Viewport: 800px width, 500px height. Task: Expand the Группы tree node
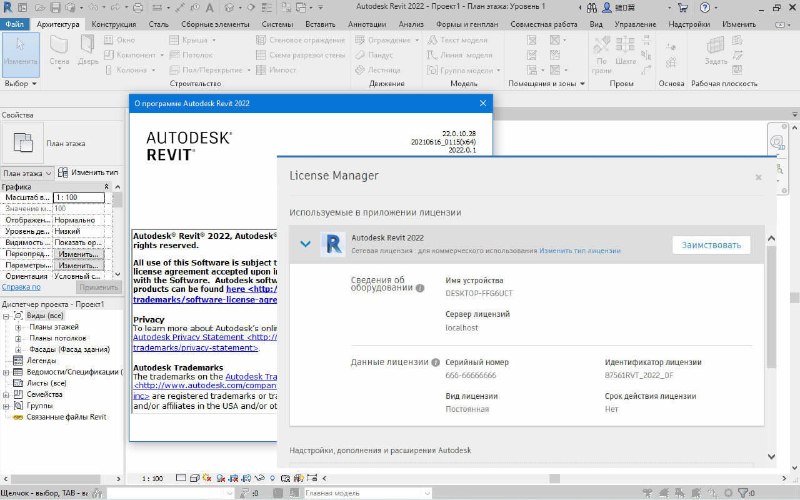pos(6,406)
